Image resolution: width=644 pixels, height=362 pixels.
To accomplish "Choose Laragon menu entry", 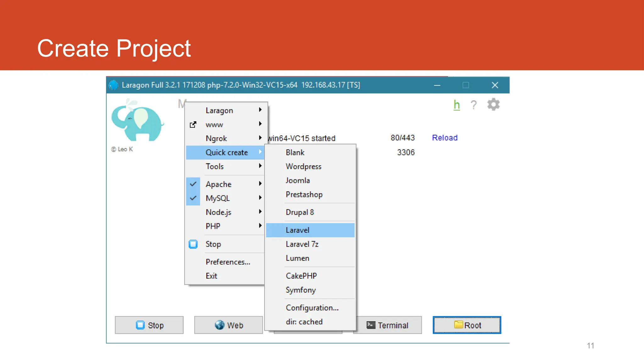I will point(225,110).
